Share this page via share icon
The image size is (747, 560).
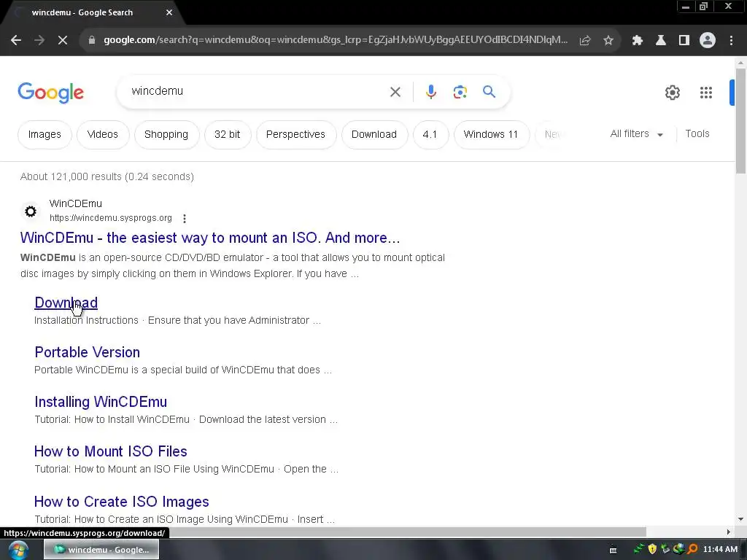(585, 41)
